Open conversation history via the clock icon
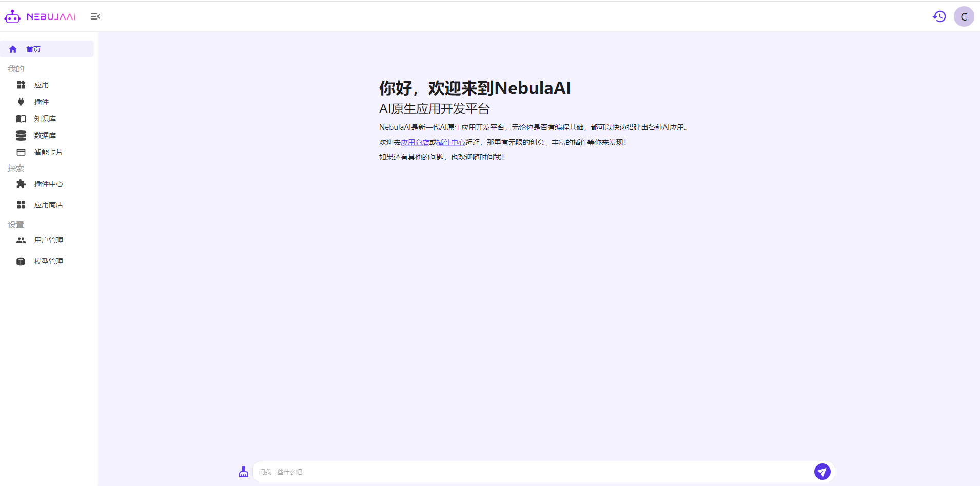The image size is (980, 486). (x=940, y=16)
